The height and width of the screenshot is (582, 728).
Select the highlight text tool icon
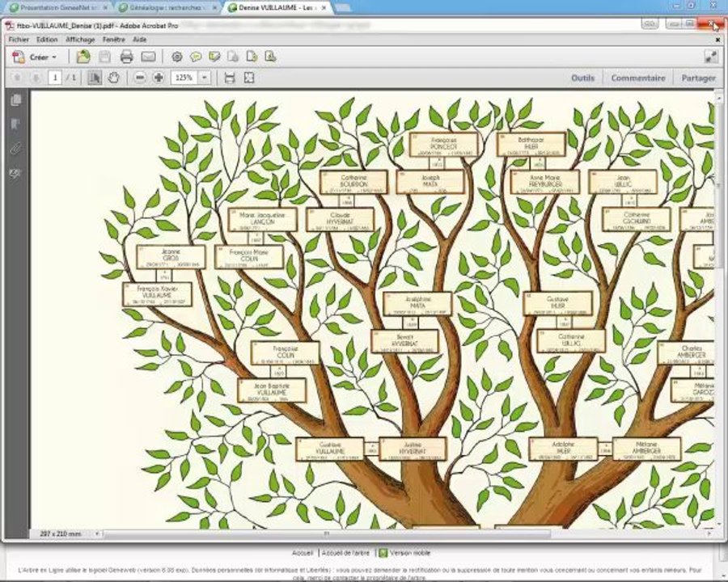pos(214,57)
